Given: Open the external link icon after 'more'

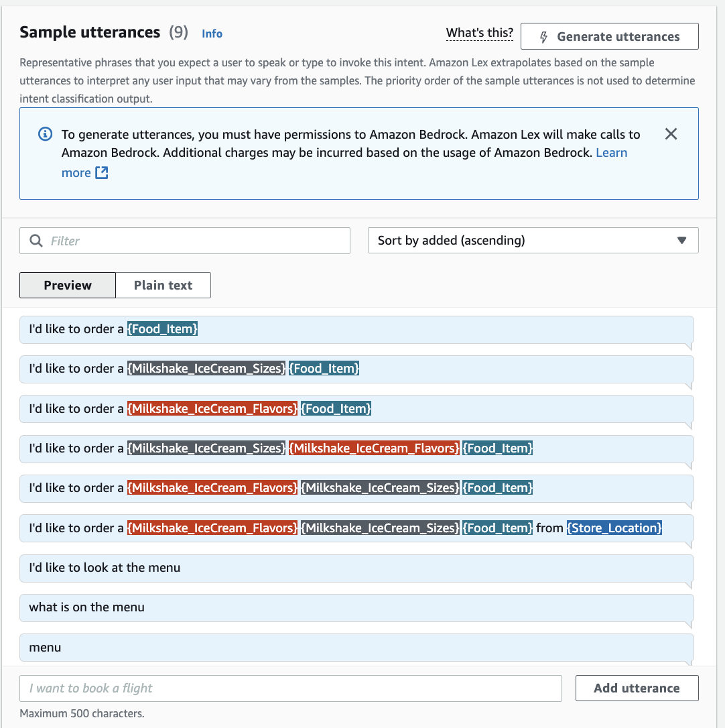Looking at the screenshot, I should point(102,173).
